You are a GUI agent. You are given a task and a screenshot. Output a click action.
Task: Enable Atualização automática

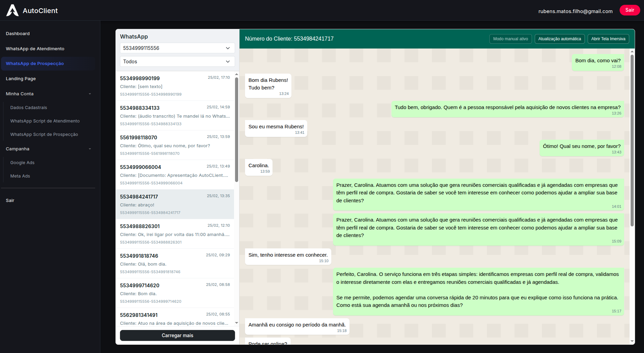click(559, 39)
